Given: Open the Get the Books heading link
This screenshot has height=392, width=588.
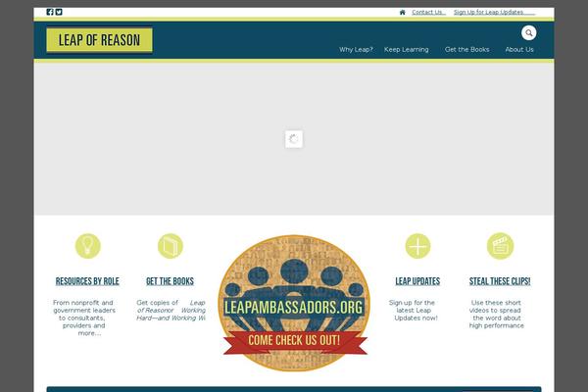Looking at the screenshot, I should click(x=170, y=281).
